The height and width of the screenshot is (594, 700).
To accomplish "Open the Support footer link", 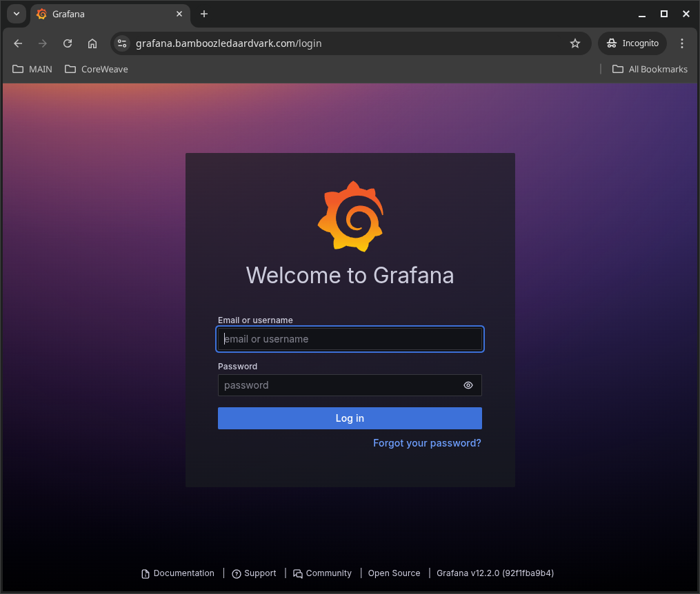I will 254,573.
